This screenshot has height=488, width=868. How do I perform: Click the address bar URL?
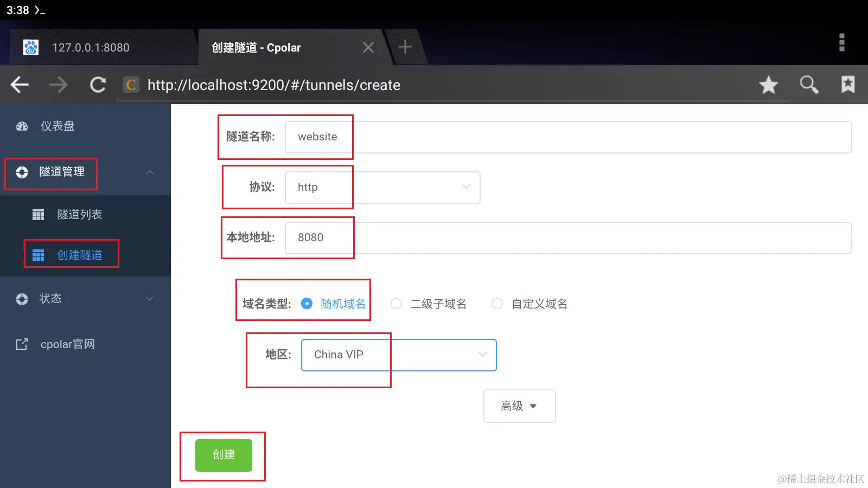point(274,85)
